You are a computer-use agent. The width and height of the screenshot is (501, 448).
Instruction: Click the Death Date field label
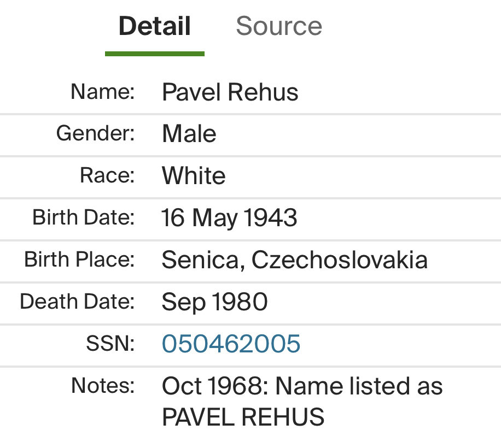(77, 301)
